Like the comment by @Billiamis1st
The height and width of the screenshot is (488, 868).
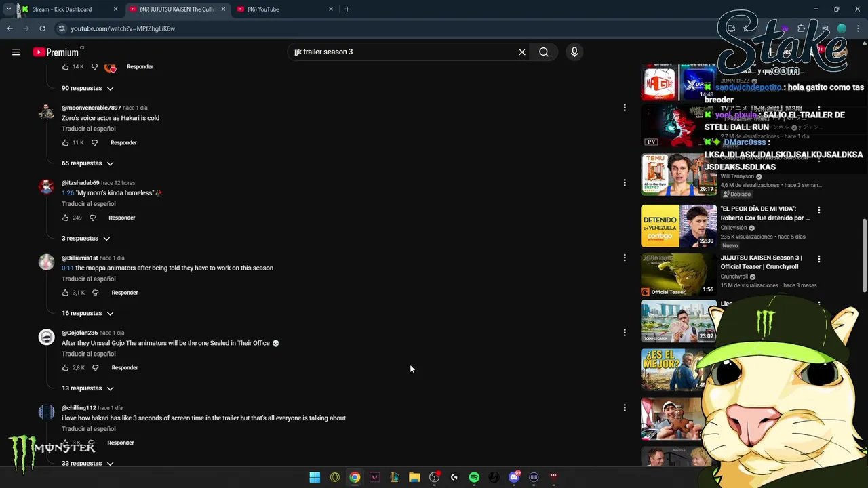(65, 293)
